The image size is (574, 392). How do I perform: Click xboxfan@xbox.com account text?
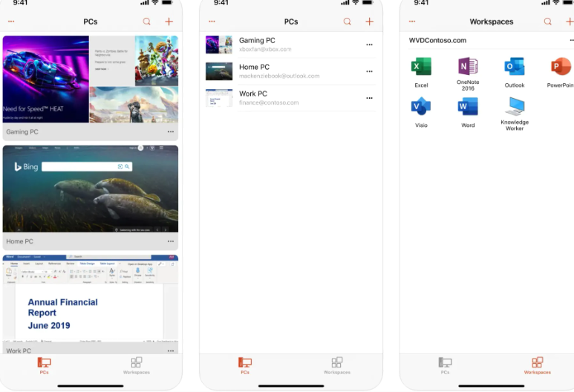265,50
